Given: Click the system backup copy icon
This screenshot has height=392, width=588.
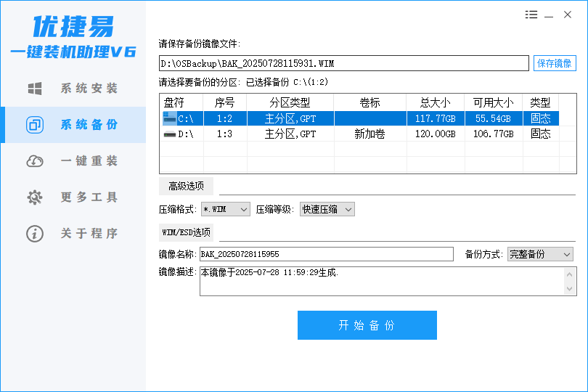Looking at the screenshot, I should coord(35,125).
